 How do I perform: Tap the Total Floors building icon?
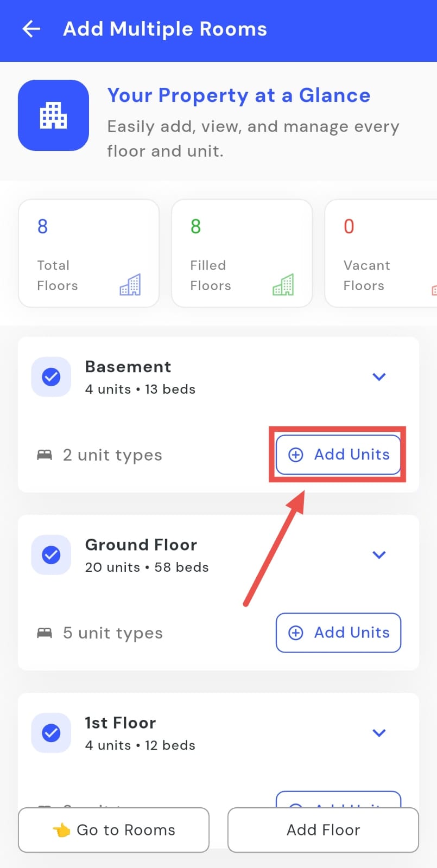[x=130, y=284]
